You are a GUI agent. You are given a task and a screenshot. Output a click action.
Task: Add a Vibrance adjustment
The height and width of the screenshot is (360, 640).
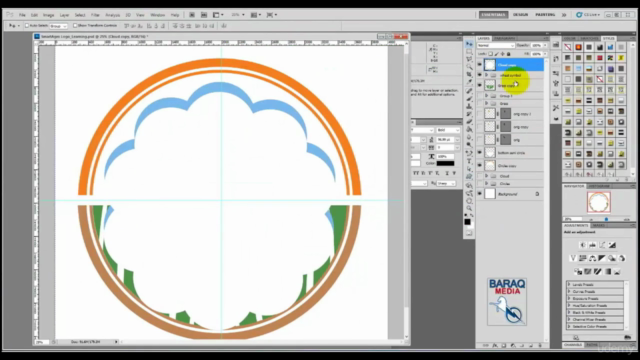click(573, 258)
